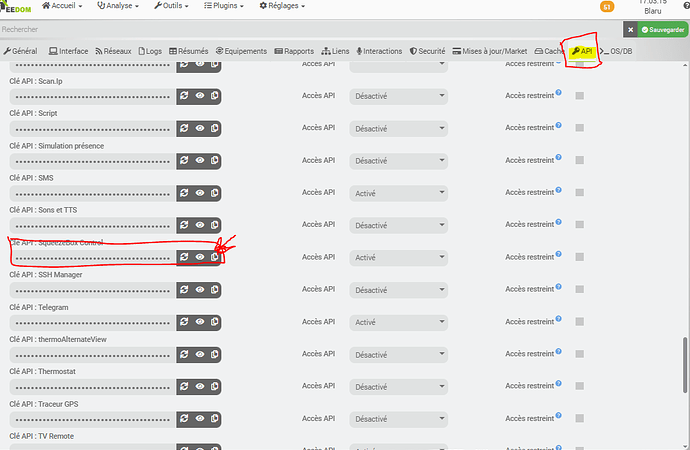Enable restricted access for SMS
The width and height of the screenshot is (690, 450).
579,193
